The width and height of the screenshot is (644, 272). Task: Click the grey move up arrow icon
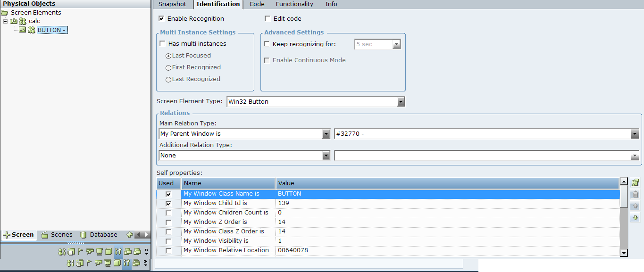(635, 206)
